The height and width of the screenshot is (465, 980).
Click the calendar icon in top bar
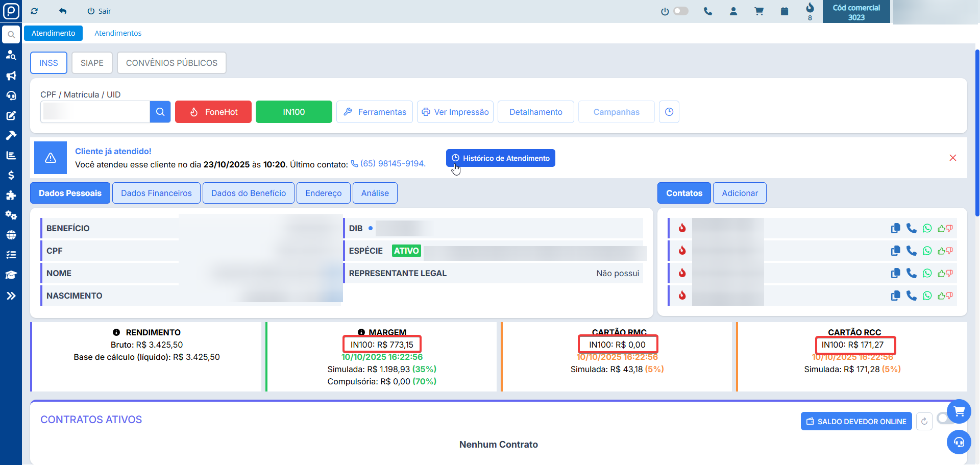click(x=785, y=11)
